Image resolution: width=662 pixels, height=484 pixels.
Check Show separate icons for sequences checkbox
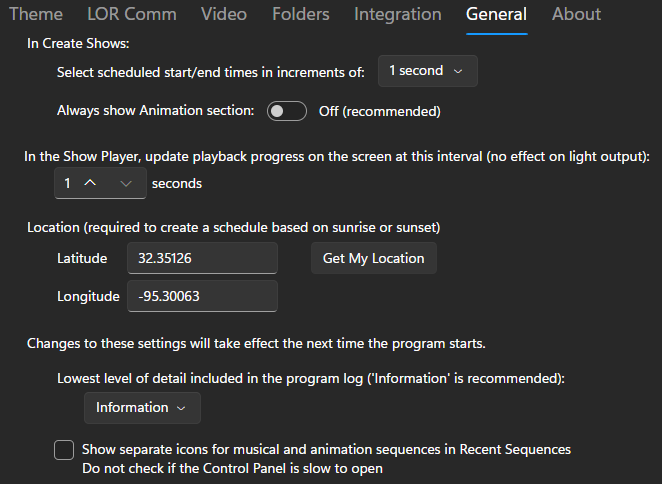(64, 450)
